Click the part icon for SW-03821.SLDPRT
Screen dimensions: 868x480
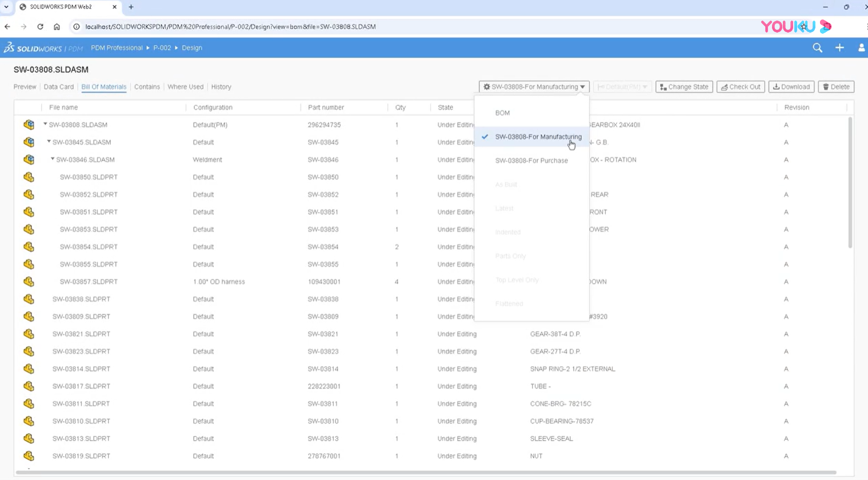[29, 334]
